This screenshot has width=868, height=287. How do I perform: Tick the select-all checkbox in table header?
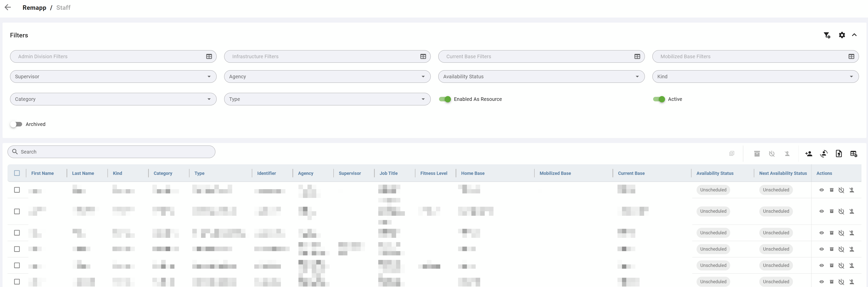pos(17,173)
